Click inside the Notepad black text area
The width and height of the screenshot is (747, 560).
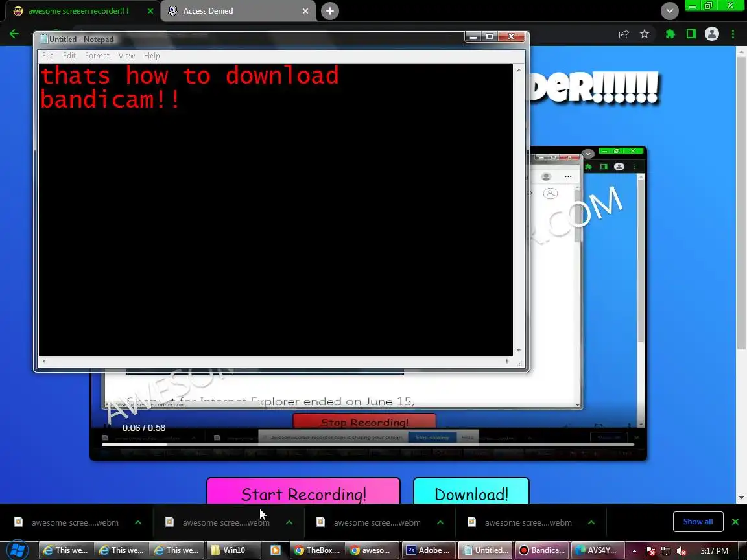(276, 209)
